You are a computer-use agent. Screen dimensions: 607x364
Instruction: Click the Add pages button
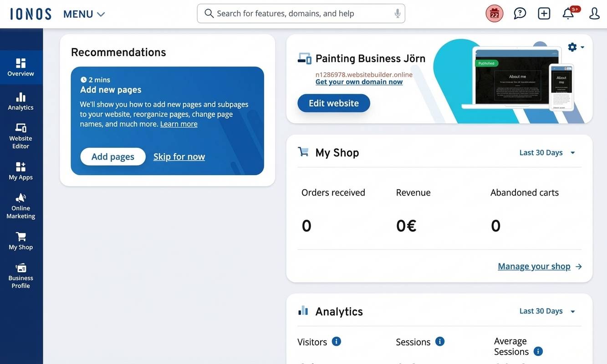coord(113,157)
